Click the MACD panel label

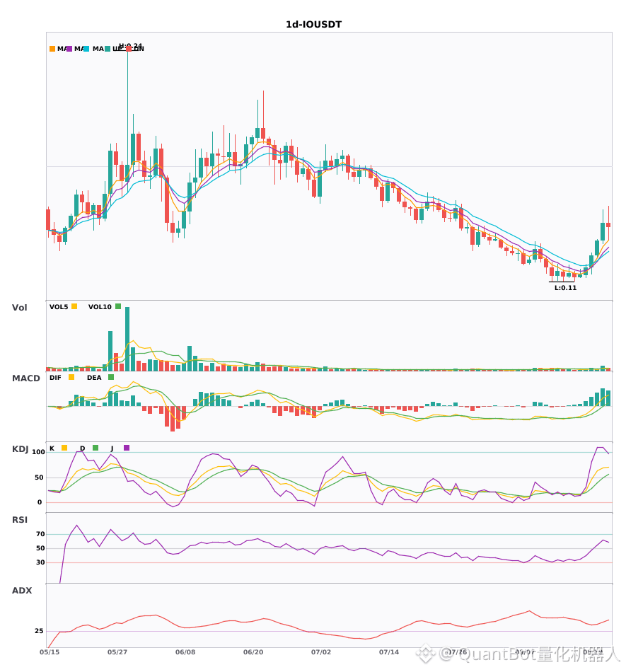(x=25, y=378)
